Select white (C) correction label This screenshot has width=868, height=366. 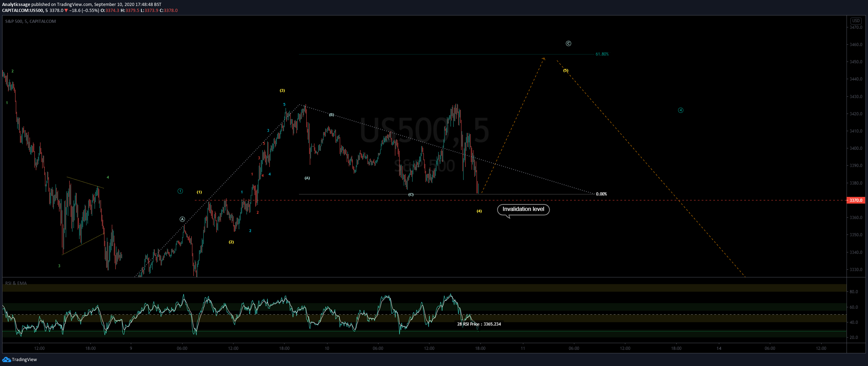(x=411, y=194)
